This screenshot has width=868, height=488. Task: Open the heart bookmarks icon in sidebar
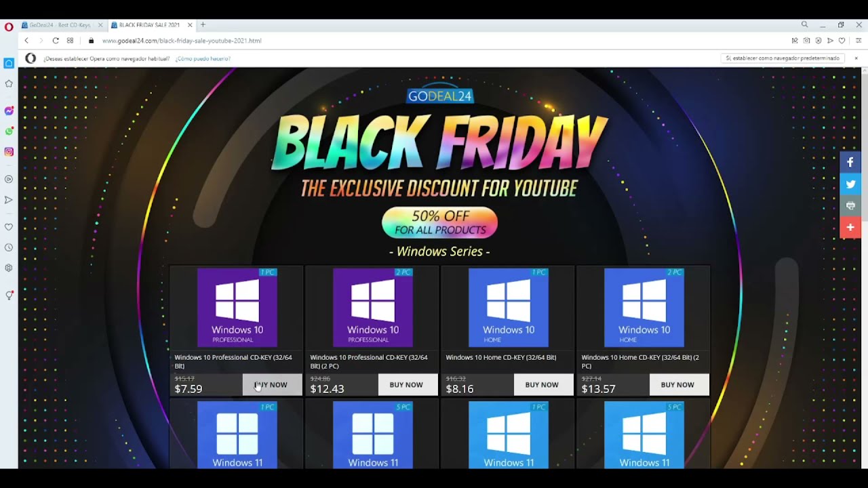(9, 227)
